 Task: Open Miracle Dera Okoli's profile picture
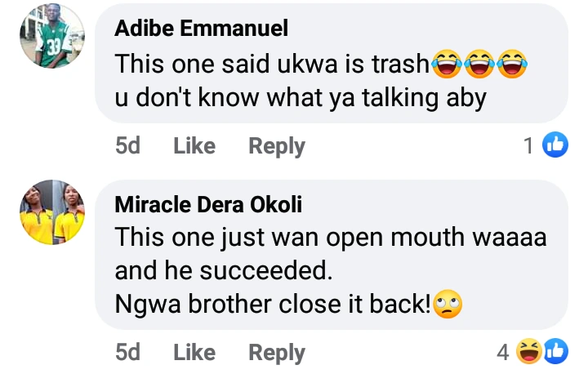(x=51, y=212)
